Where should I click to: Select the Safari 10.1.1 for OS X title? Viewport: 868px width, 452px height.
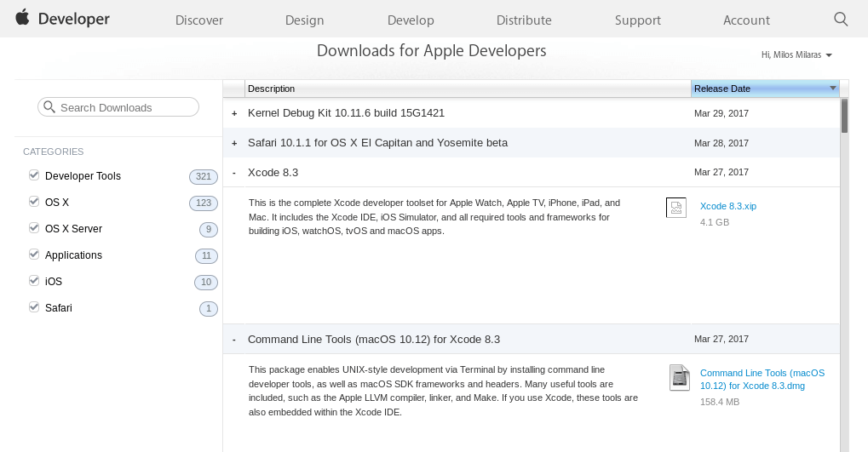[x=377, y=143]
